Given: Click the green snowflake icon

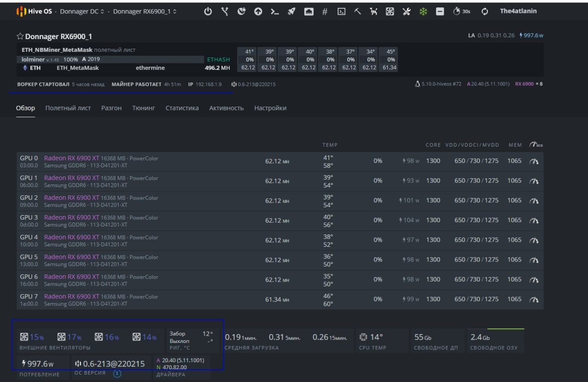Looking at the screenshot, I should (423, 11).
